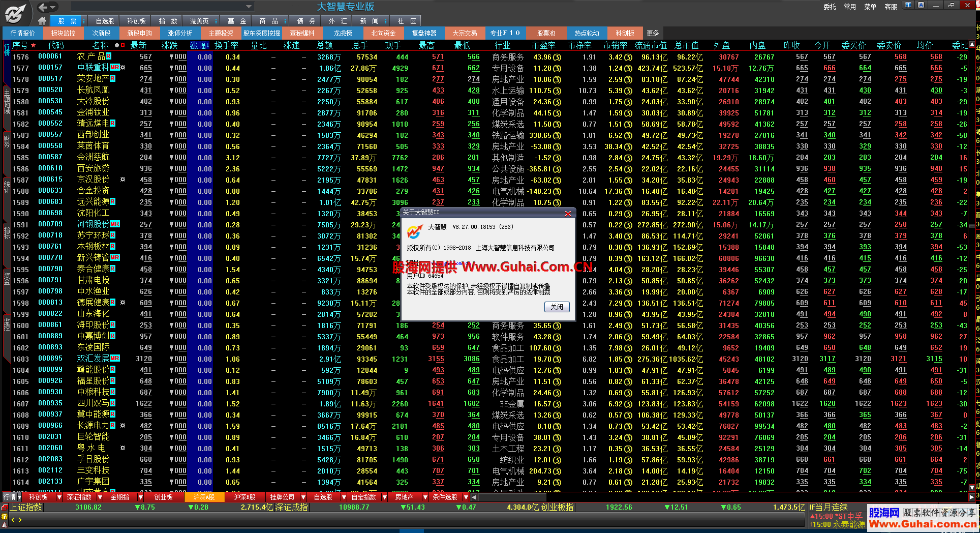
Task: Click the alert bell icon at bottom left
Action: [5, 524]
